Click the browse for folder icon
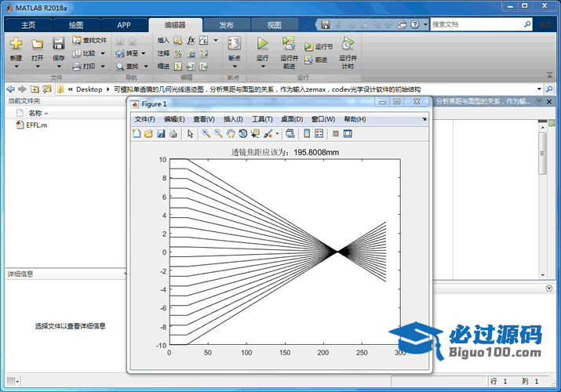Image resolution: width=561 pixels, height=392 pixels. point(47,89)
